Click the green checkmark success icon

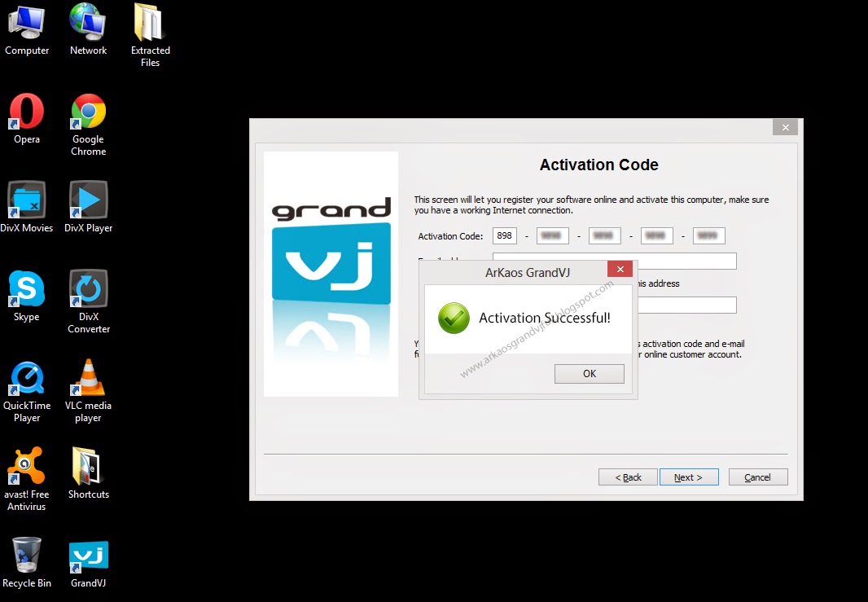(x=454, y=318)
